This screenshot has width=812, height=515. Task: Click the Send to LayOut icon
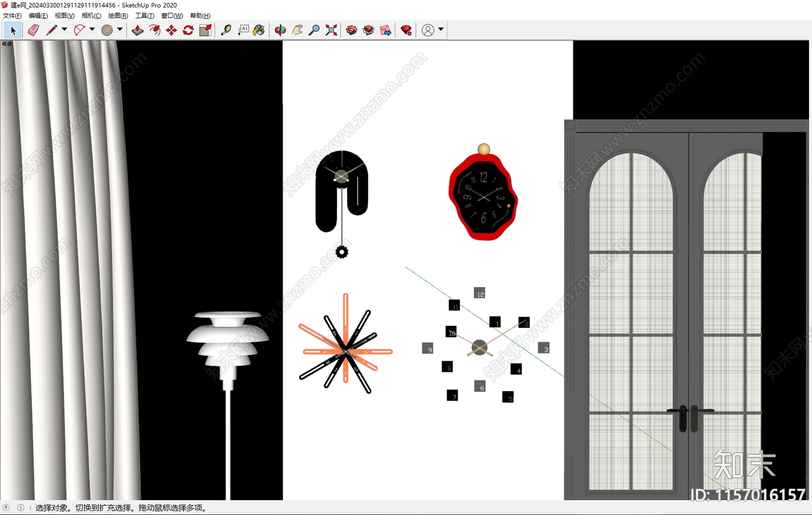pyautogui.click(x=386, y=30)
